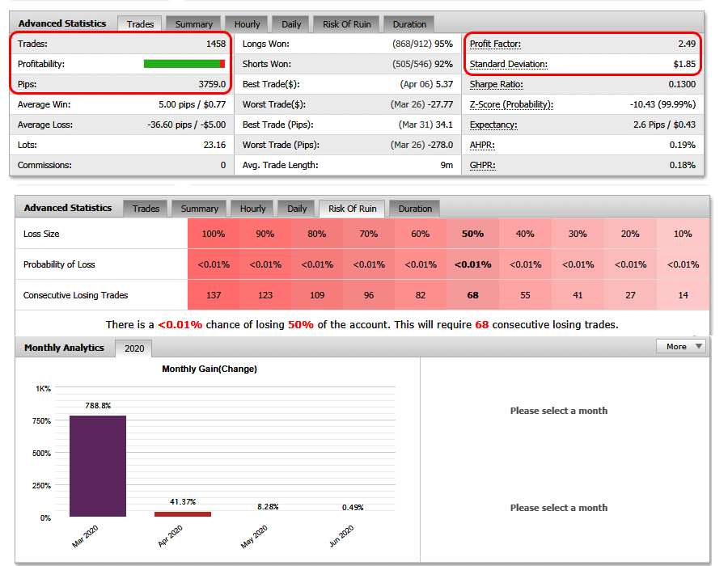
Task: Open the More dropdown in Monthly Analytics
Action: coord(684,346)
